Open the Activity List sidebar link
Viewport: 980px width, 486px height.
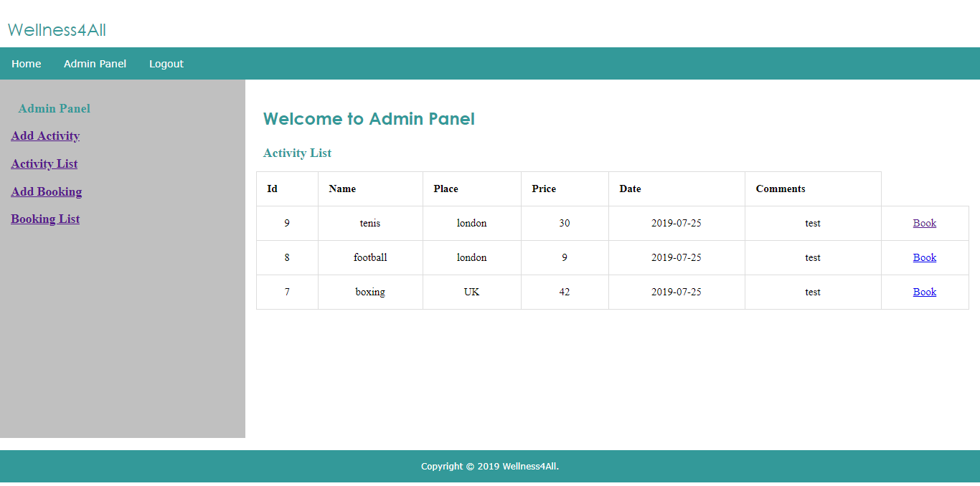(x=44, y=164)
